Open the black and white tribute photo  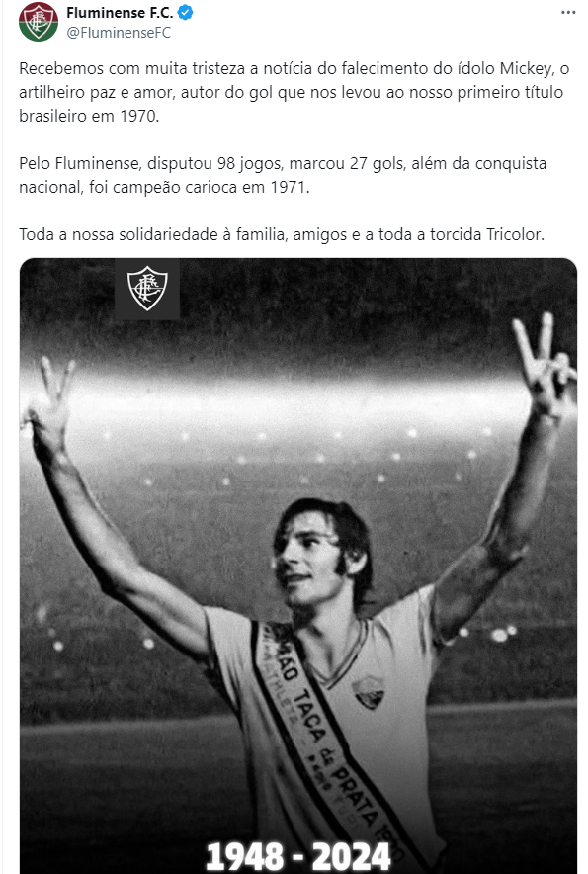pos(298,566)
